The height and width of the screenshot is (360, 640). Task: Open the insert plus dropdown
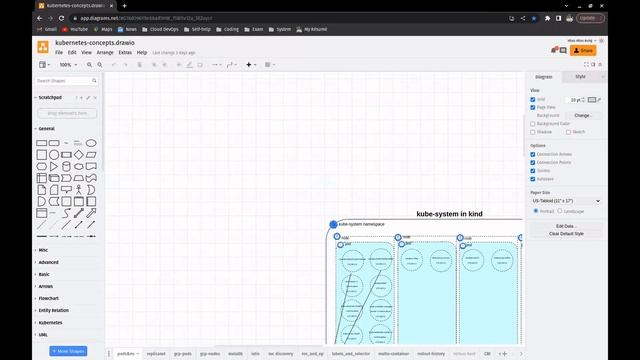[251, 64]
